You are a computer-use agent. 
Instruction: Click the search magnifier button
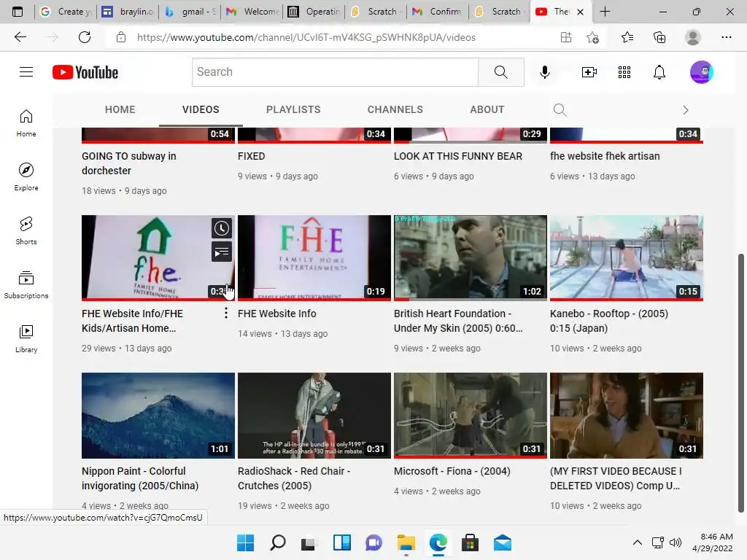(500, 72)
